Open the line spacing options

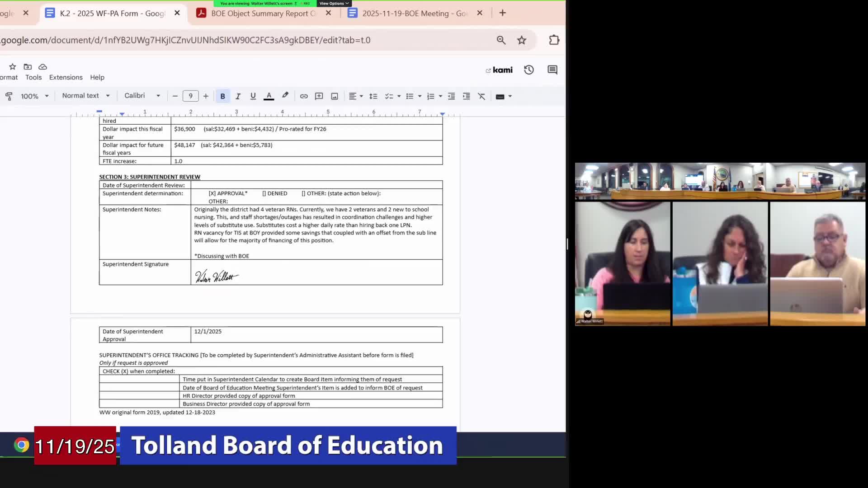[x=373, y=96]
